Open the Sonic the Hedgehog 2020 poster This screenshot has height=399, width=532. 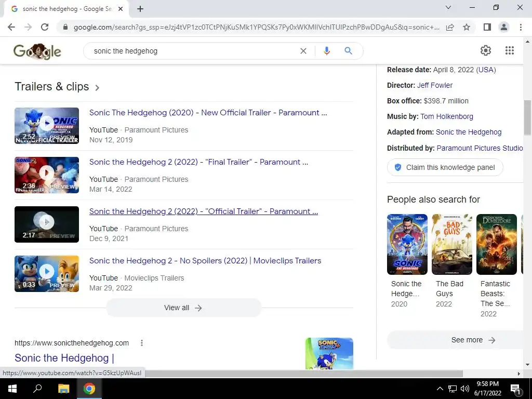pos(407,244)
